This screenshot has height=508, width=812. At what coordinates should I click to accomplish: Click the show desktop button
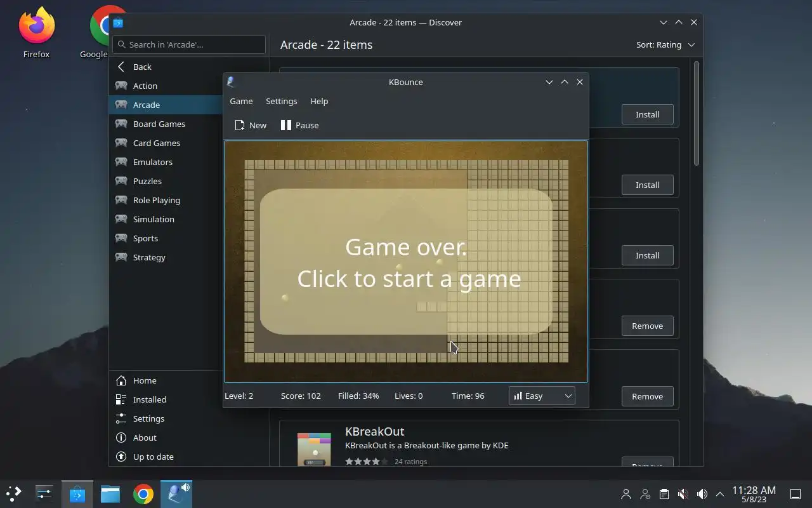(x=796, y=494)
